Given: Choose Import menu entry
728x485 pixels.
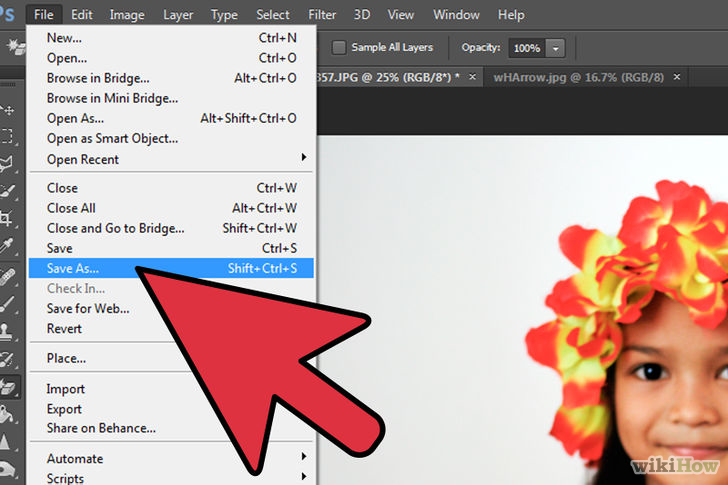Looking at the screenshot, I should pyautogui.click(x=65, y=389).
